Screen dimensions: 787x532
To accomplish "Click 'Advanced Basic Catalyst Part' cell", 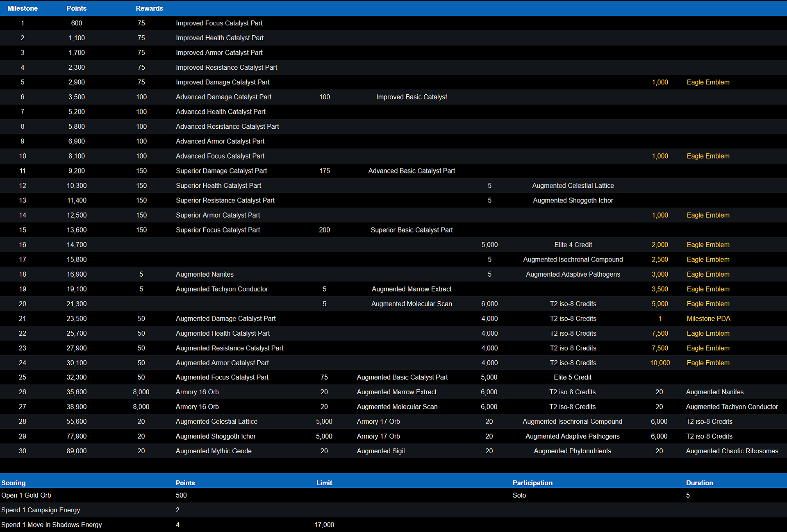I will click(x=412, y=171).
